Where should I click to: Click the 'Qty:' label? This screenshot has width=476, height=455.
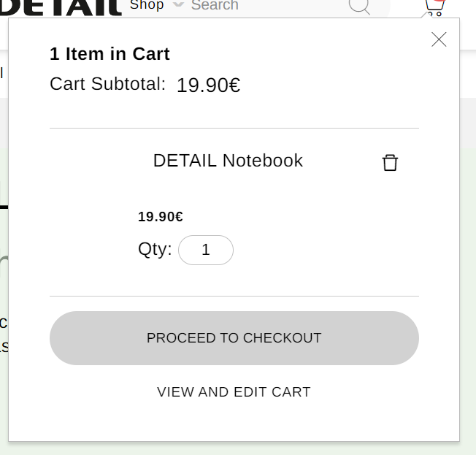(155, 249)
